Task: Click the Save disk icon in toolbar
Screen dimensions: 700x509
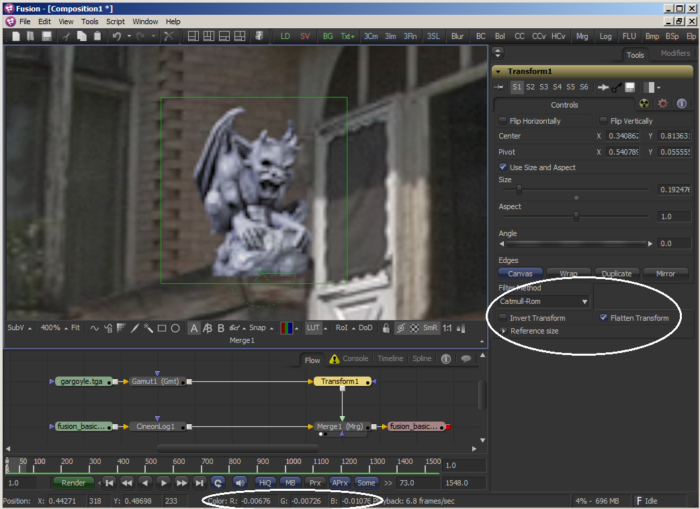Action: tap(46, 36)
